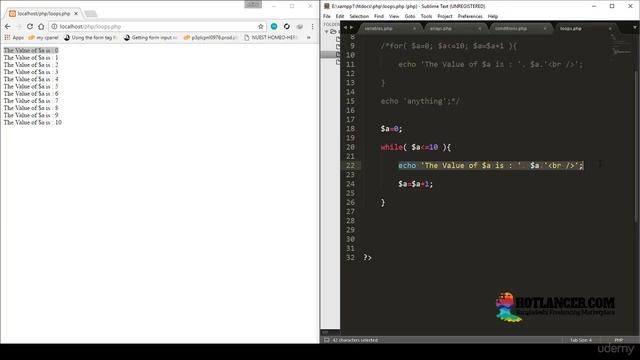Click 'The Value of $a is : 10' output line
The width and height of the screenshot is (640, 360).
33,122
